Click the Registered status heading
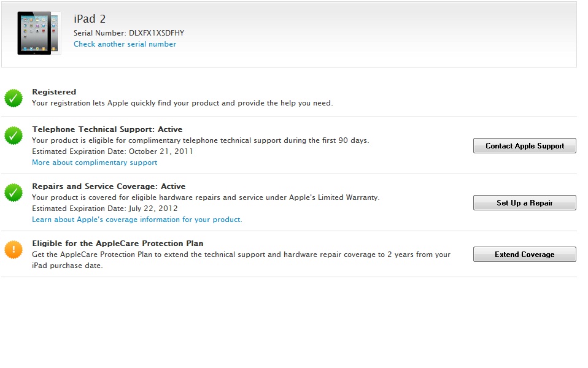This screenshot has width=588, height=368. pos(54,92)
